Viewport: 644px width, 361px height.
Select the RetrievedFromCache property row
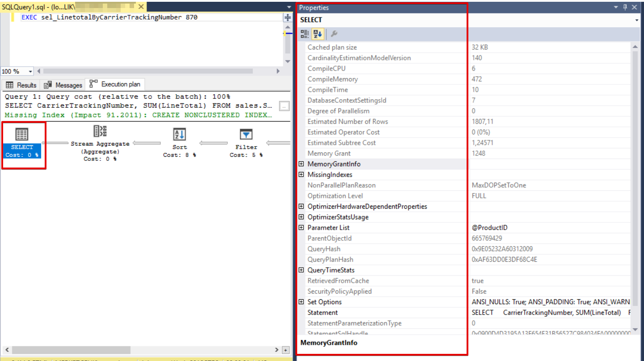(x=465, y=281)
